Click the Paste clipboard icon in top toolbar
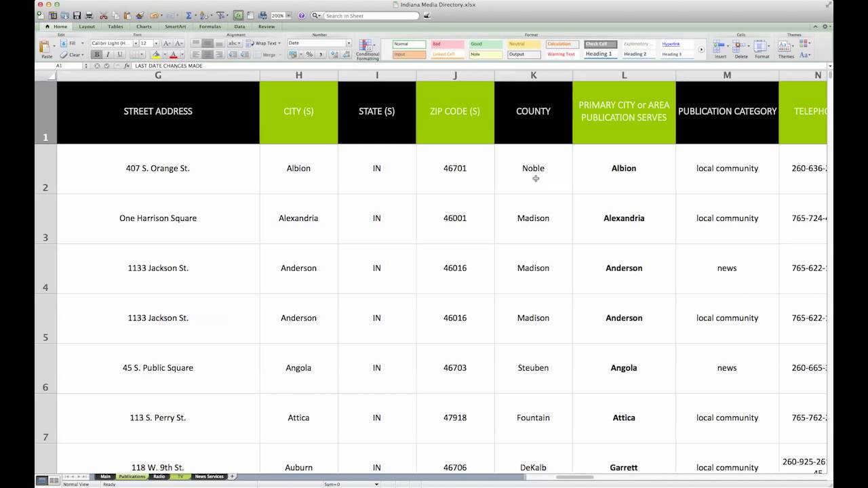This screenshot has width=868, height=488. [x=127, y=16]
